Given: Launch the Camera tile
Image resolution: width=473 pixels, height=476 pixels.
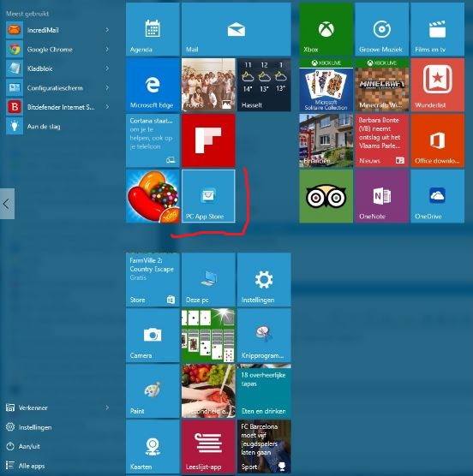Looking at the screenshot, I should (x=153, y=336).
